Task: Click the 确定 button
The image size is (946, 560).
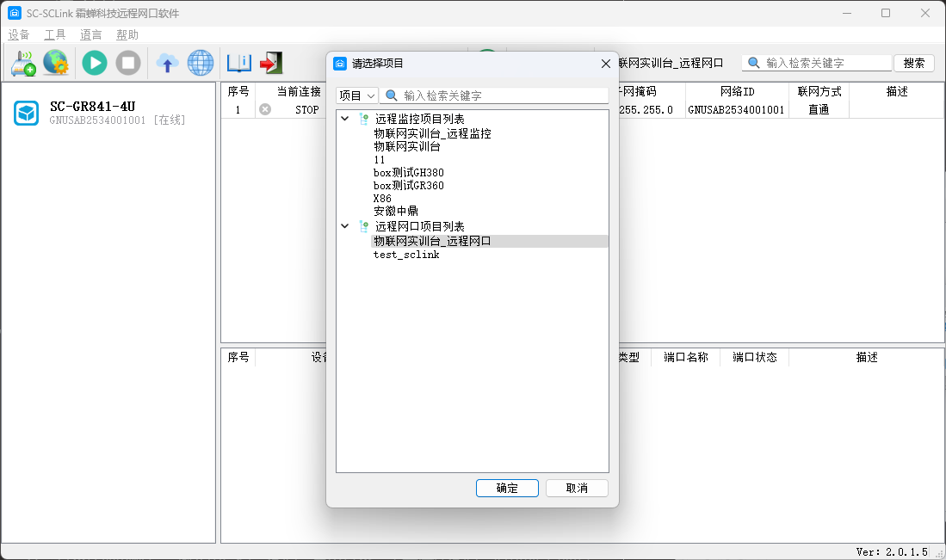Action: point(507,489)
